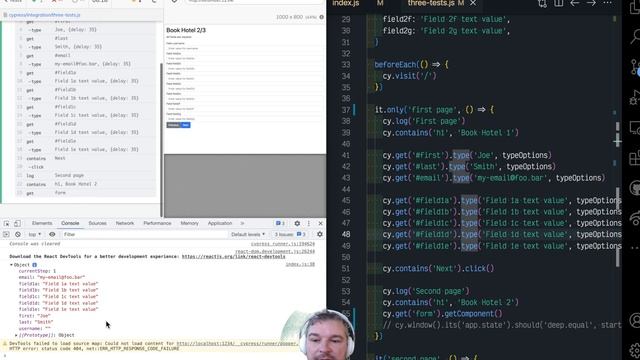Open the localhost source map URL in warning
This screenshot has height=360, width=640.
tap(237, 344)
